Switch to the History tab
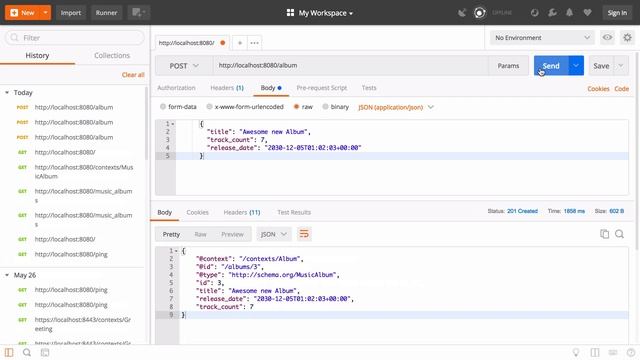640x360 pixels. (37, 56)
